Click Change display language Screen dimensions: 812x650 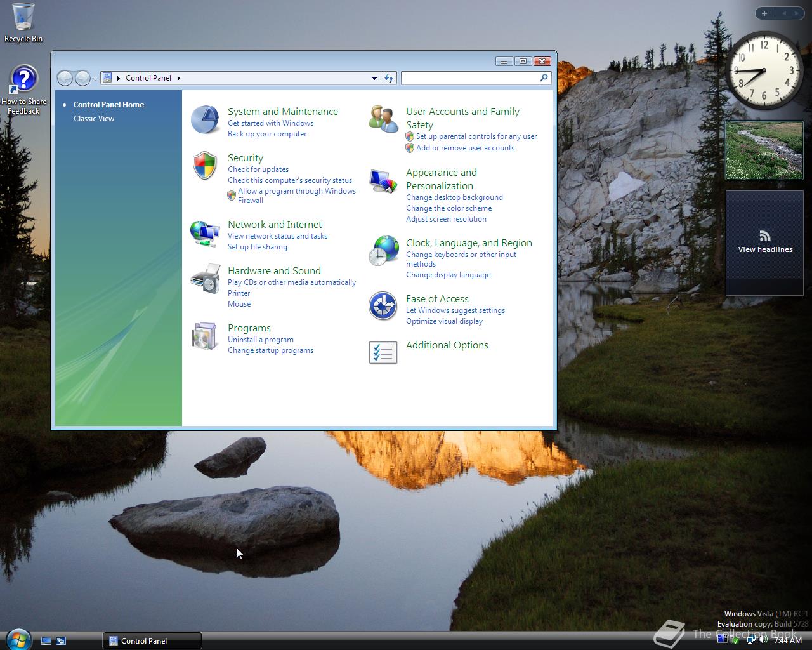(x=449, y=275)
